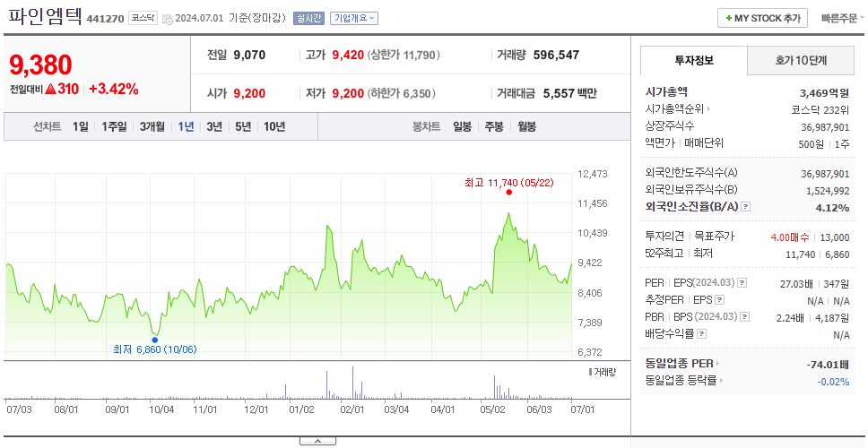The height and width of the screenshot is (448, 868).
Task: Expand the 기업개요 dropdown
Action: coord(353,18)
